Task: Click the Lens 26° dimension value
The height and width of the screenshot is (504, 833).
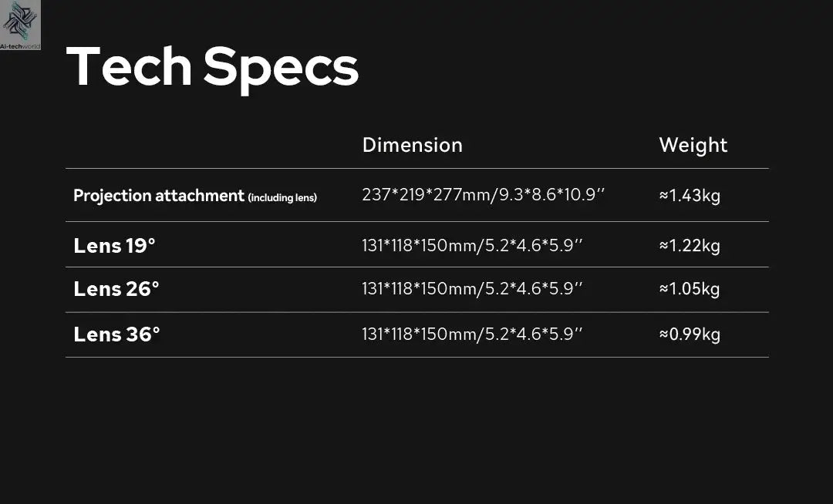Action: 472,289
